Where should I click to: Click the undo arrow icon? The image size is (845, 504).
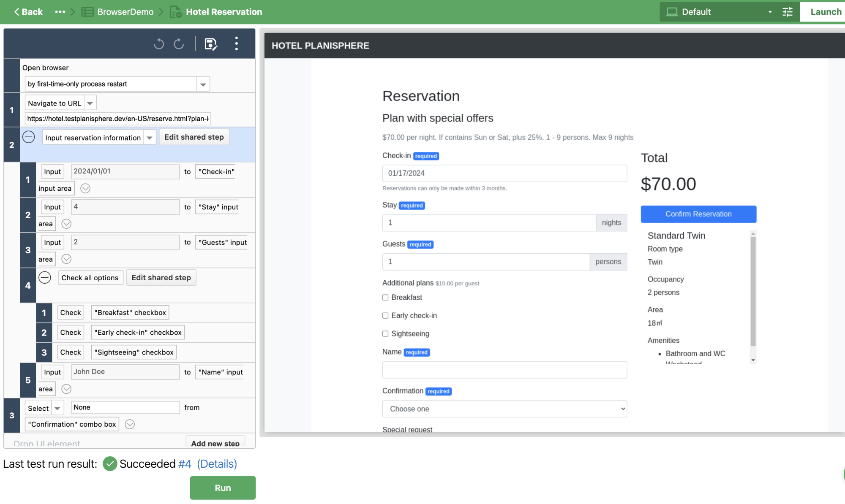tap(159, 44)
